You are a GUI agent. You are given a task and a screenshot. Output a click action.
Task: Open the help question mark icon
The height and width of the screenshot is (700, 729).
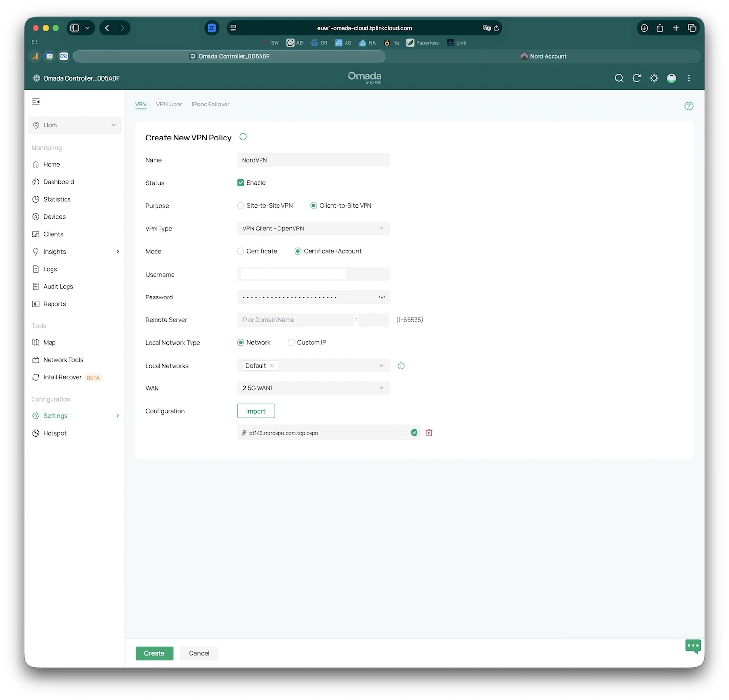click(x=688, y=106)
